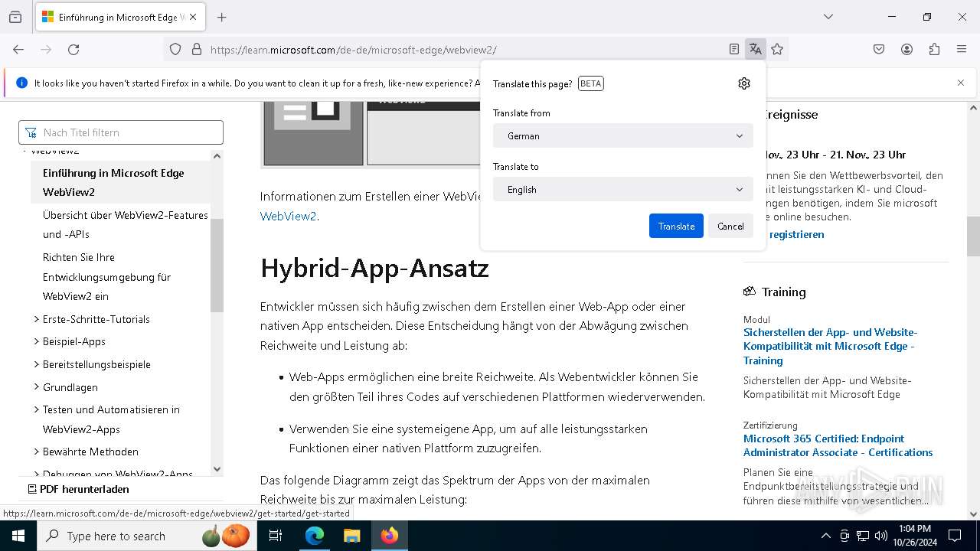
Task: Click the tracking protection shield icon
Action: click(x=175, y=50)
